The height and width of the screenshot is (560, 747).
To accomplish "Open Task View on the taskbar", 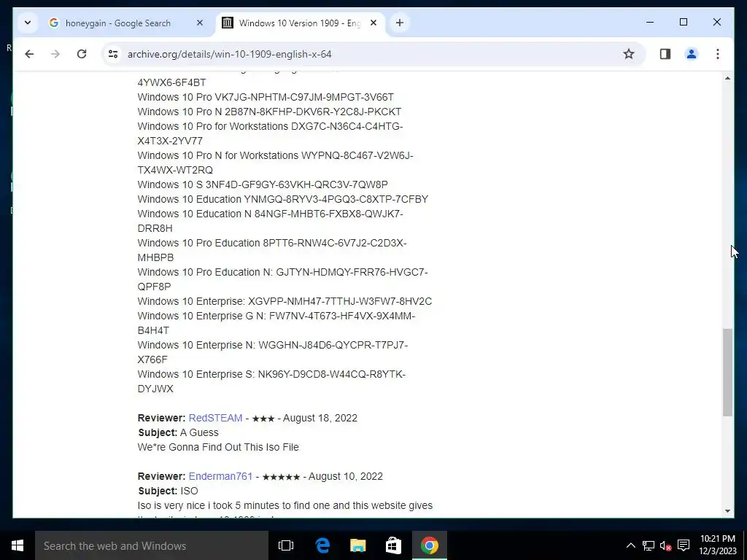I will click(x=286, y=545).
